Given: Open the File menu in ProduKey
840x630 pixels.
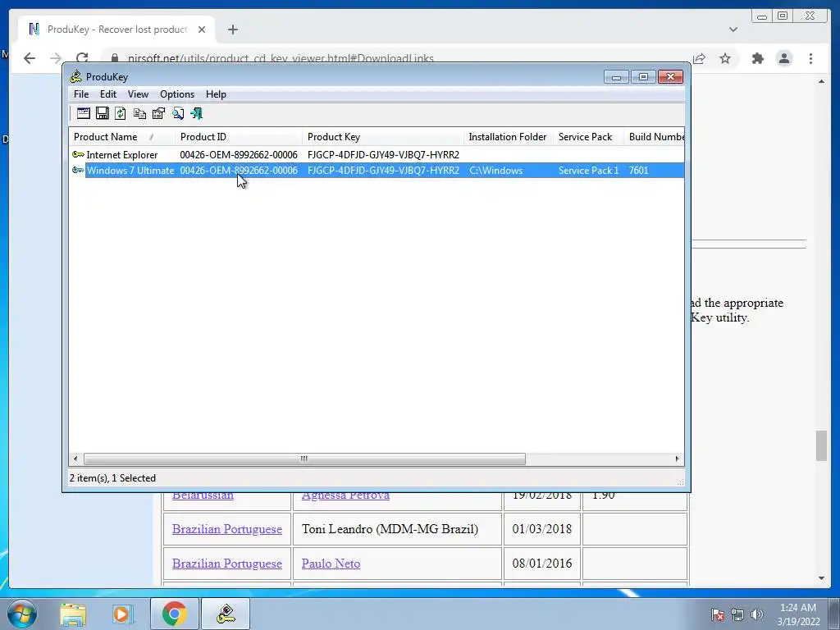Looking at the screenshot, I should [x=81, y=94].
